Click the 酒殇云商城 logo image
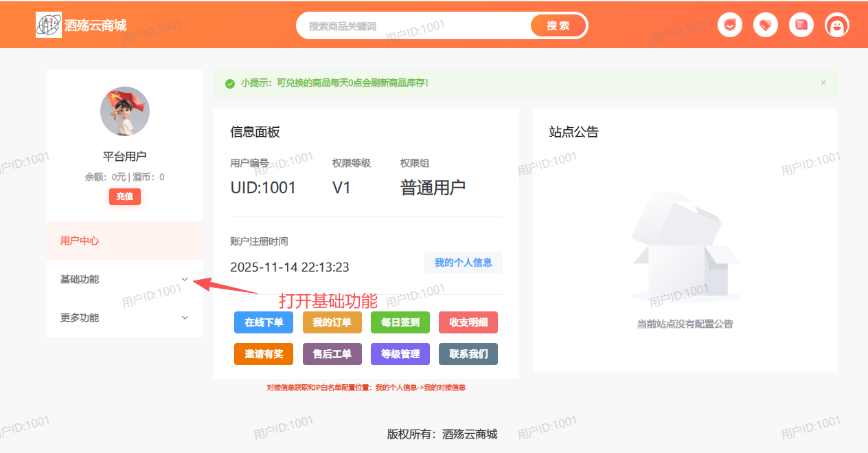Image resolution: width=868 pixels, height=453 pixels. (48, 25)
